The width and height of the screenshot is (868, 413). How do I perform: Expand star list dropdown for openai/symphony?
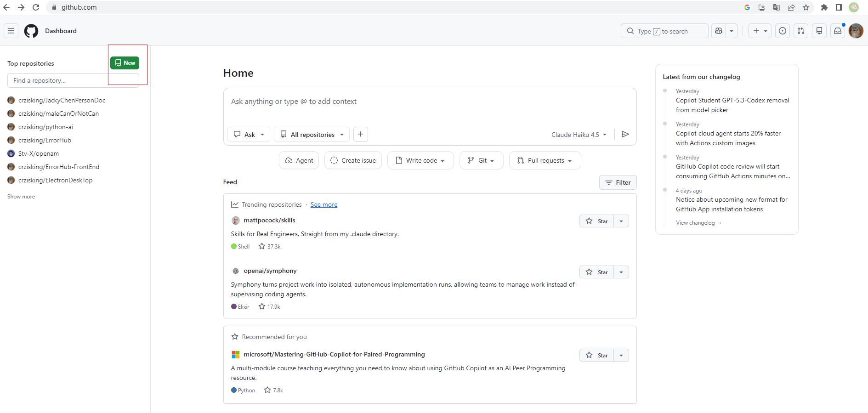[621, 272]
